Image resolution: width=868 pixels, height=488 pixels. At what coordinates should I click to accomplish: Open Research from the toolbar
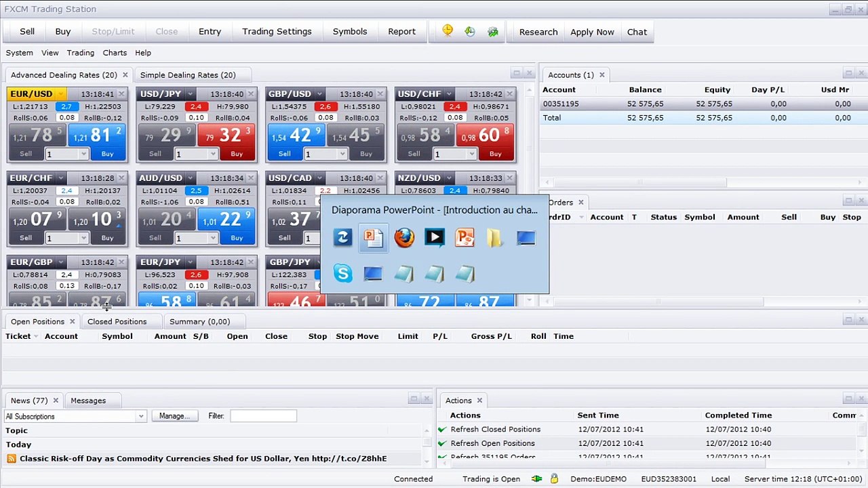[538, 32]
